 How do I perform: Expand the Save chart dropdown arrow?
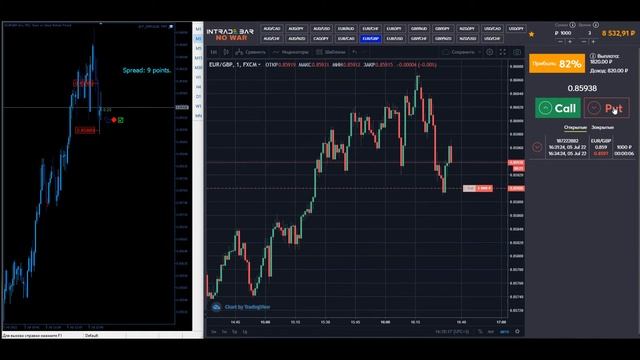[479, 52]
